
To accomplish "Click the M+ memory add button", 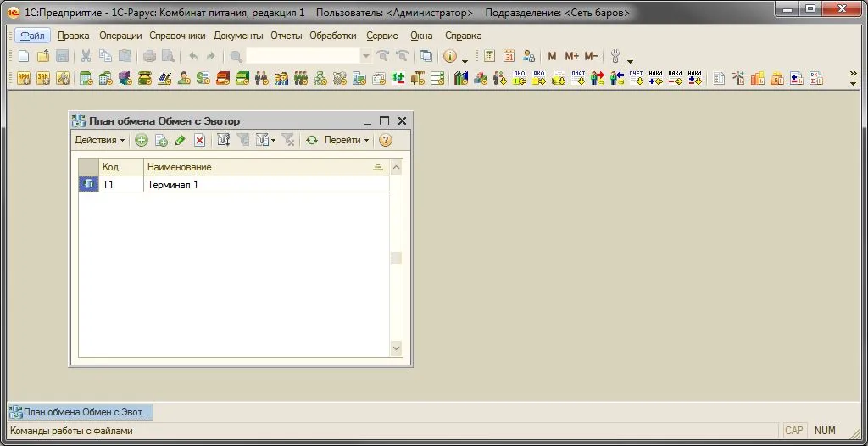I will pyautogui.click(x=571, y=56).
